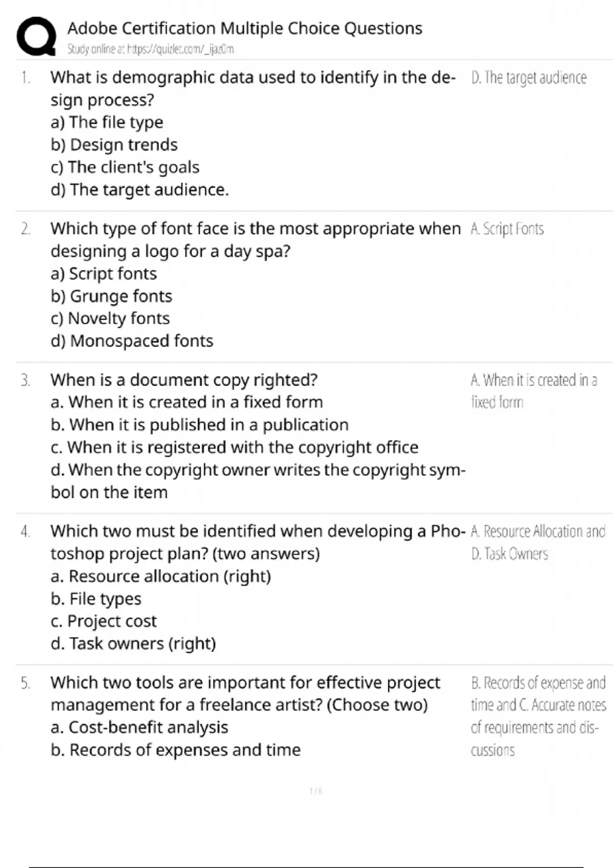Click option b. File types
This screenshot has height=868, width=613.
pyautogui.click(x=96, y=599)
